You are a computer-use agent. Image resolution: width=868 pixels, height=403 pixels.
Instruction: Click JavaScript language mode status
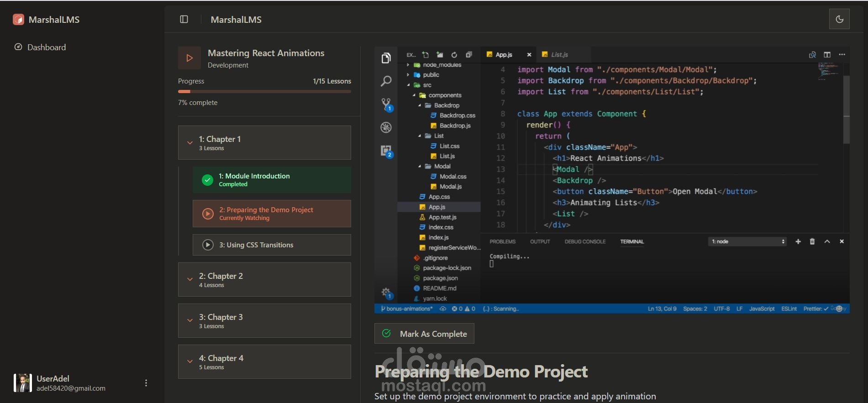click(762, 309)
